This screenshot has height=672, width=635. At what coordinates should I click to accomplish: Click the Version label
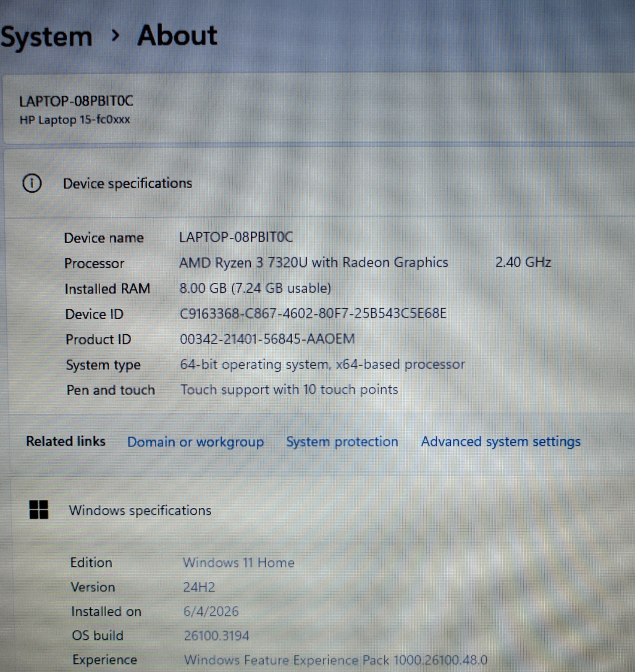[x=93, y=587]
